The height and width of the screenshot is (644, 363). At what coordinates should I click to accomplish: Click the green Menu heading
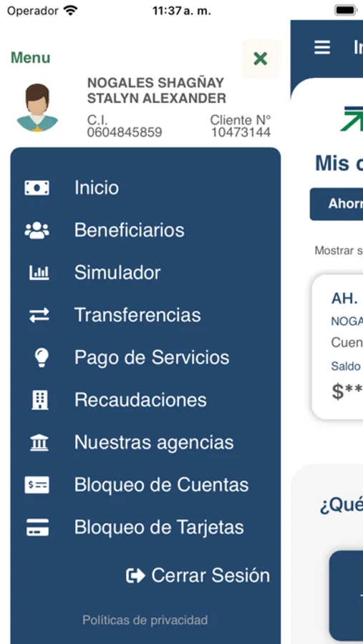pyautogui.click(x=30, y=58)
